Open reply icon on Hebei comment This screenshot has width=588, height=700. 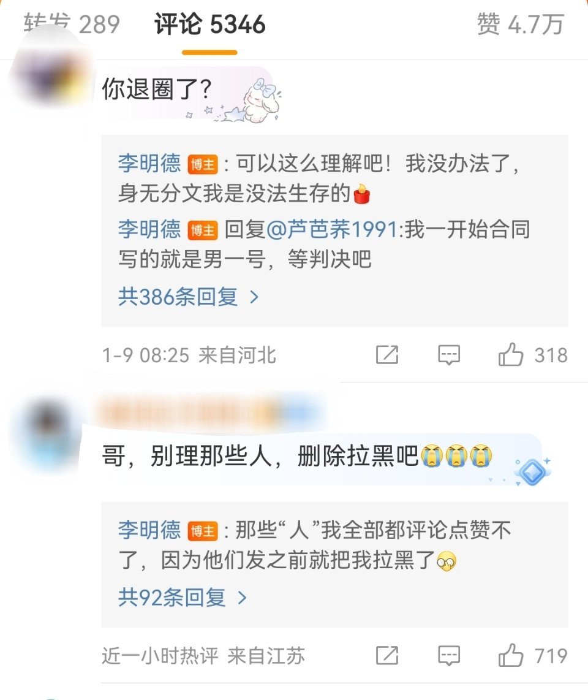click(x=449, y=356)
